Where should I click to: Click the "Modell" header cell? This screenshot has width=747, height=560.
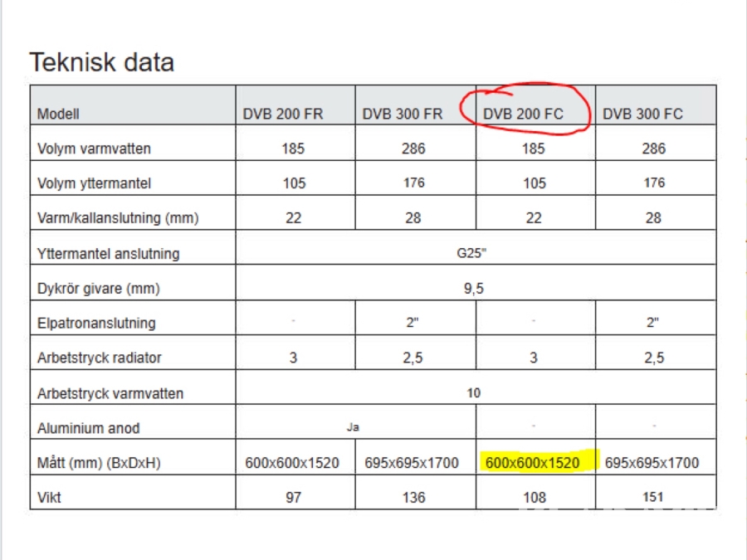58,114
